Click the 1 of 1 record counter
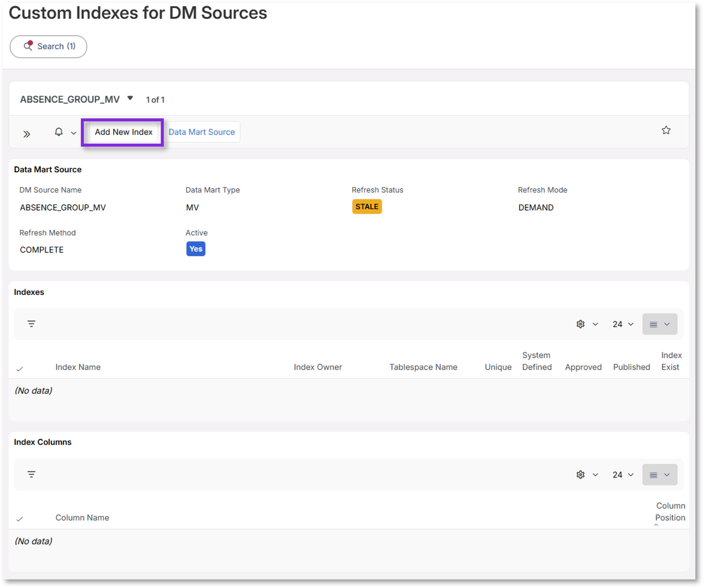 tap(155, 100)
